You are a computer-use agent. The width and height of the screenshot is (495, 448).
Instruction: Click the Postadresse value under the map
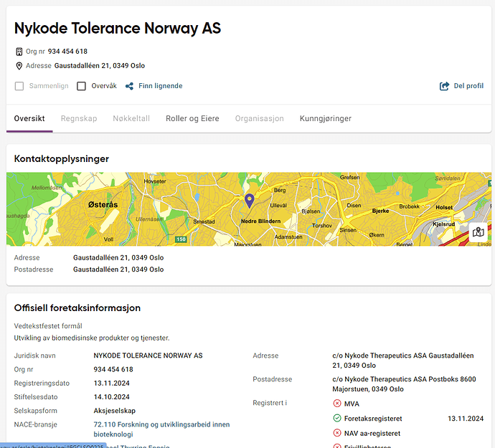click(x=118, y=270)
